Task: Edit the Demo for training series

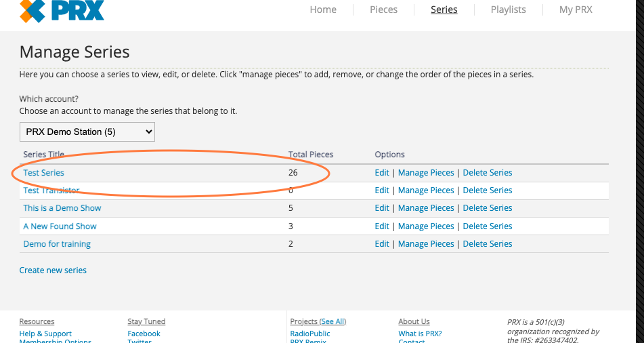Action: (381, 244)
